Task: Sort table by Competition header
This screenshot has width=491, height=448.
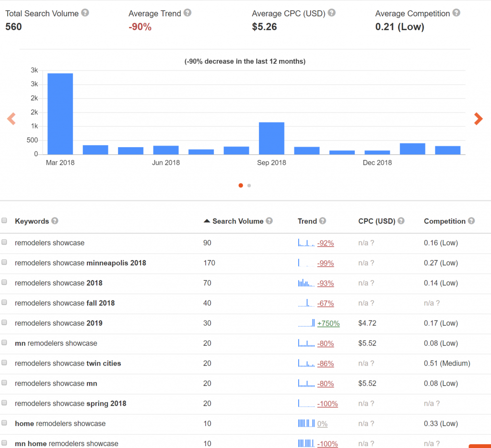Action: coord(444,221)
